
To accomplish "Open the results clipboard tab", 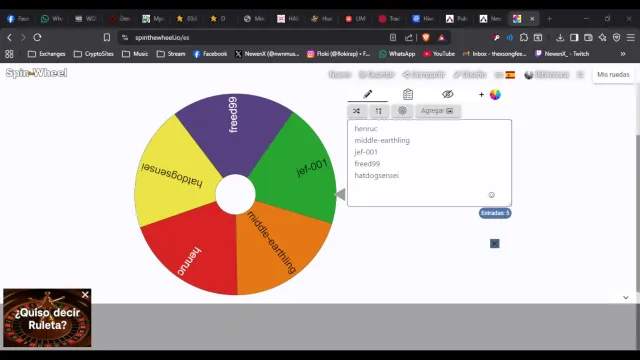I will 407,94.
